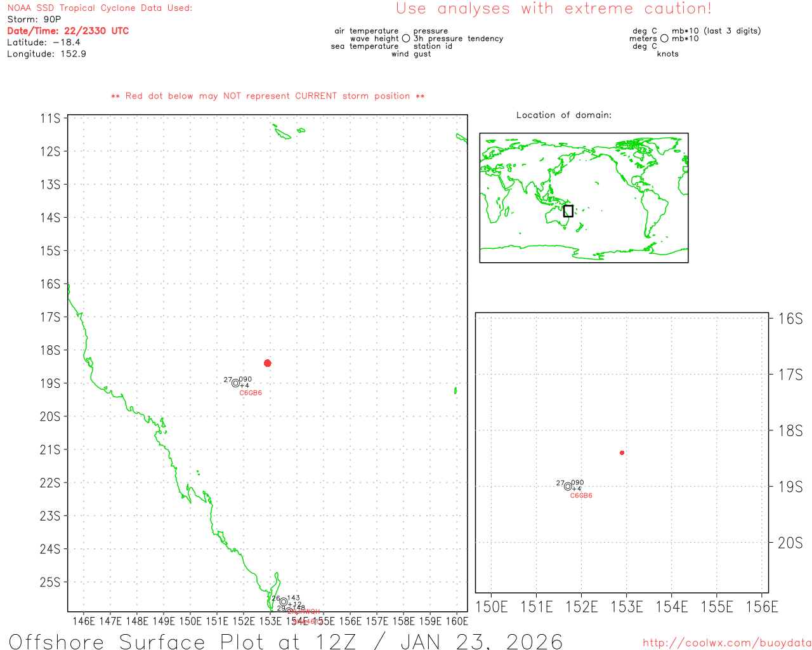Image resolution: width=812 pixels, height=650 pixels.
Task: Click the red C6GB6 label on main map
Action: (x=251, y=393)
